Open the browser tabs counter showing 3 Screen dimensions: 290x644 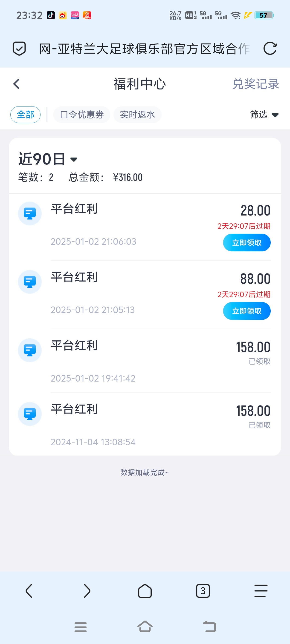(203, 591)
